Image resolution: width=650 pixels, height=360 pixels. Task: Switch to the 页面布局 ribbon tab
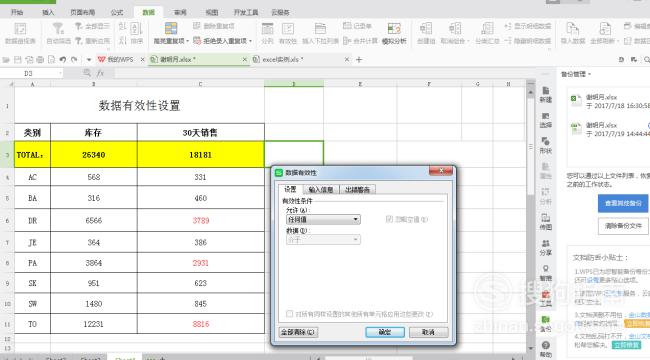82,12
